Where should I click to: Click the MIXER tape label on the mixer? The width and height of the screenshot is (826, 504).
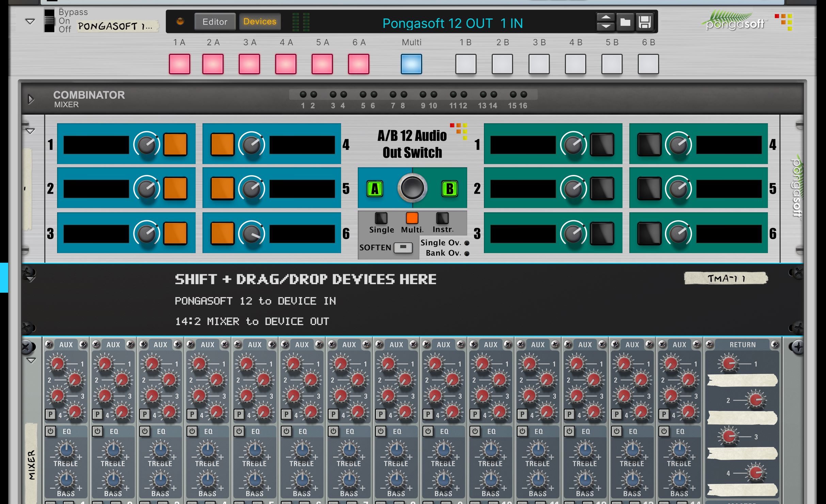32,465
